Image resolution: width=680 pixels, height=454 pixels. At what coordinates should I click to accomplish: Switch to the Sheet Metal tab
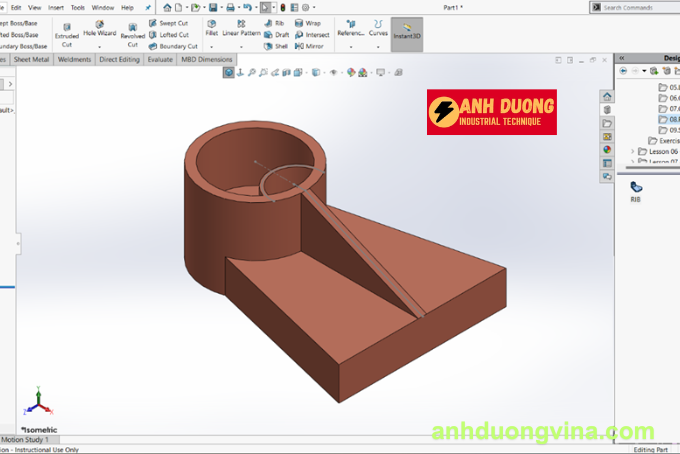pyautogui.click(x=32, y=60)
